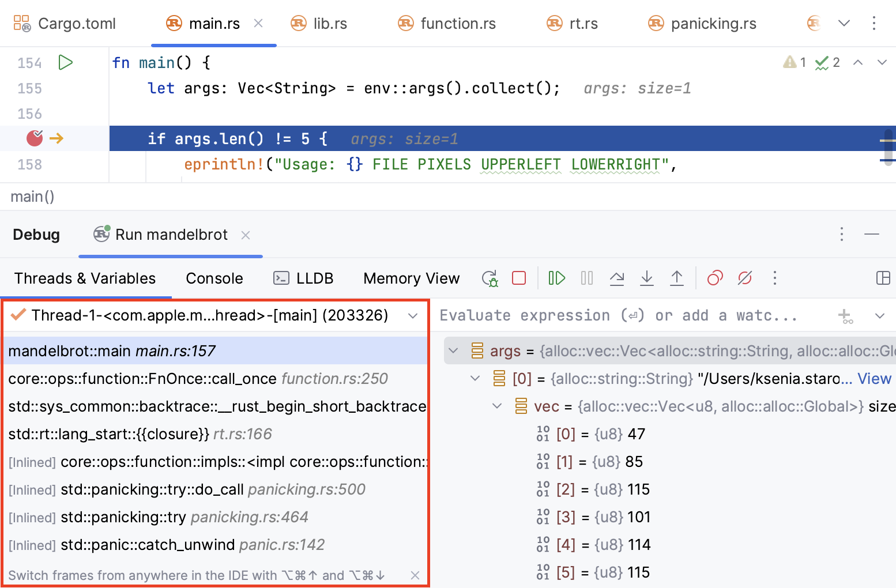896x588 pixels.
Task: Select the __rust_begin_short_backtrace frame
Action: click(x=215, y=406)
